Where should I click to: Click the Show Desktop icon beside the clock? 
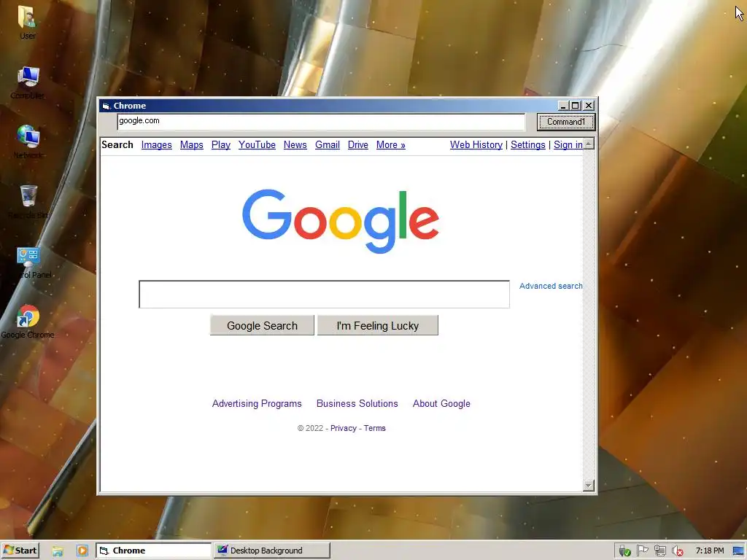tap(739, 551)
